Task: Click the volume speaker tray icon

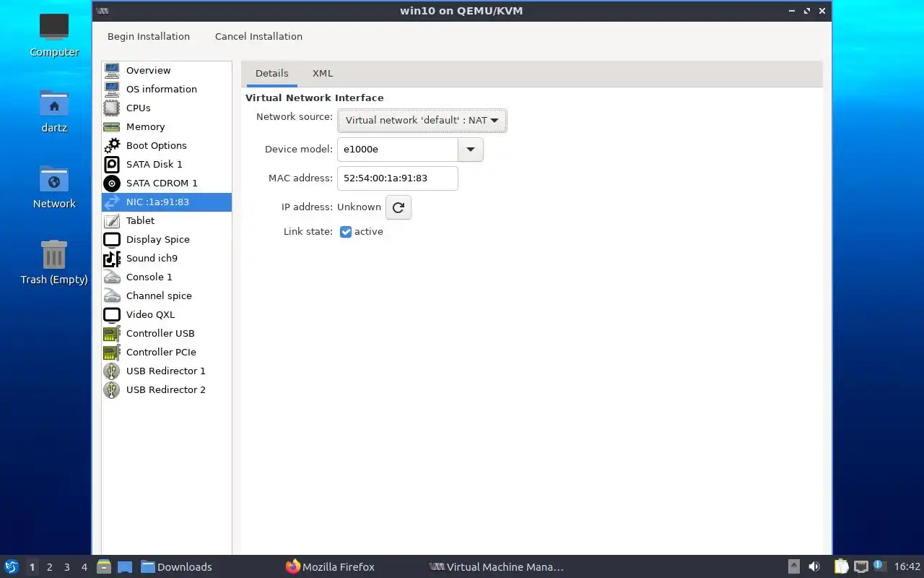Action: pyautogui.click(x=814, y=566)
